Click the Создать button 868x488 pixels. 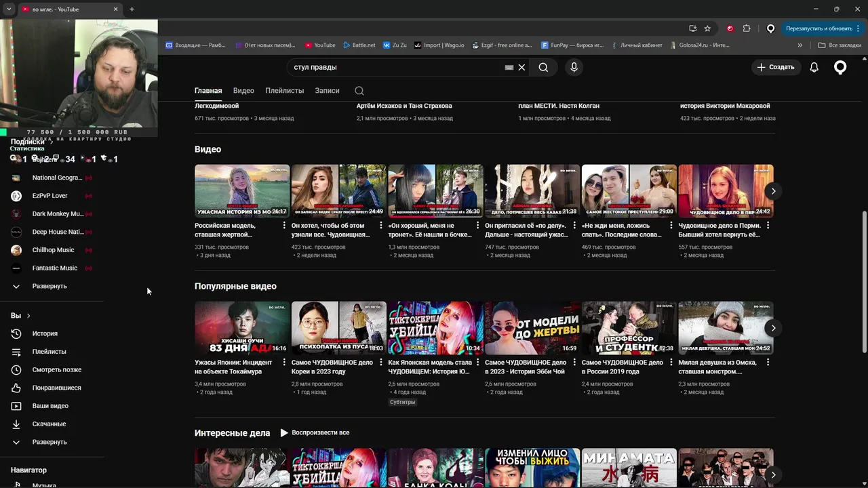click(x=776, y=67)
